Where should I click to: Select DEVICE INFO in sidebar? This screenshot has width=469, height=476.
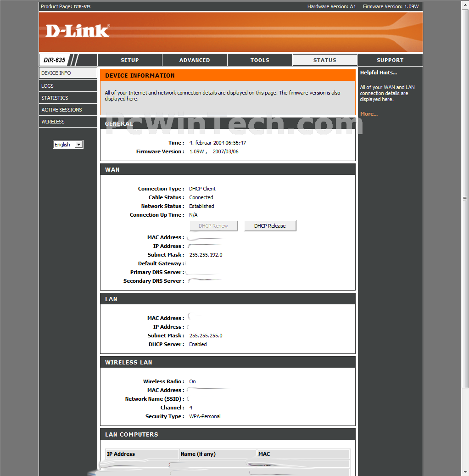coord(68,73)
